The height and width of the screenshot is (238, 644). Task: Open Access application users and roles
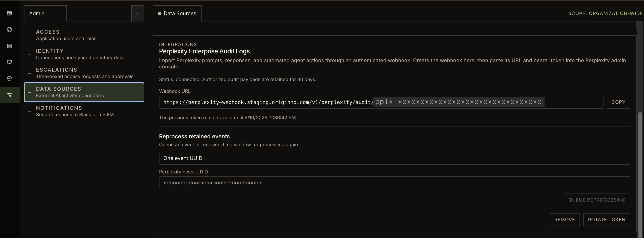click(84, 35)
